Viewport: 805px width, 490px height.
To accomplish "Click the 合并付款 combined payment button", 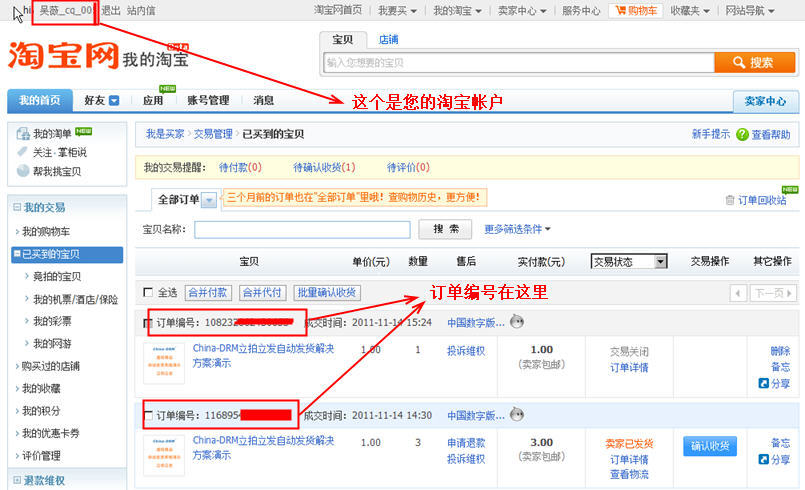I will point(208,293).
